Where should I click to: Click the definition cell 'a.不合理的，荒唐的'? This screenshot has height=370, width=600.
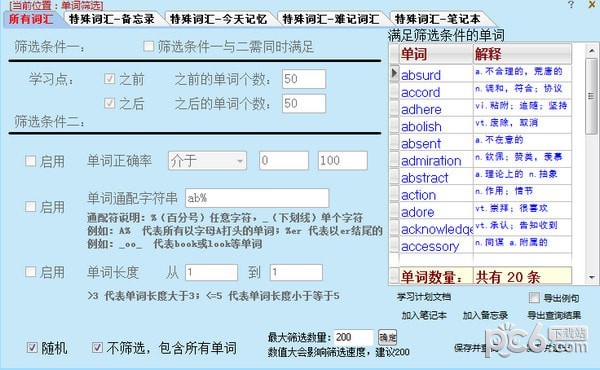(522, 73)
